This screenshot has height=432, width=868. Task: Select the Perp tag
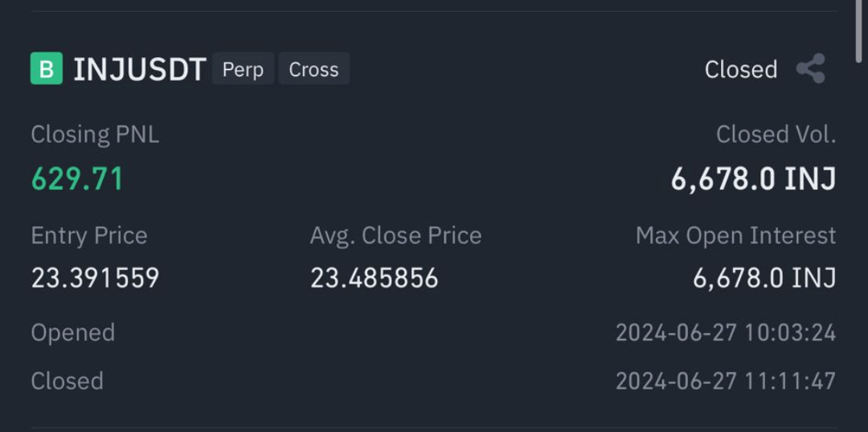(243, 69)
